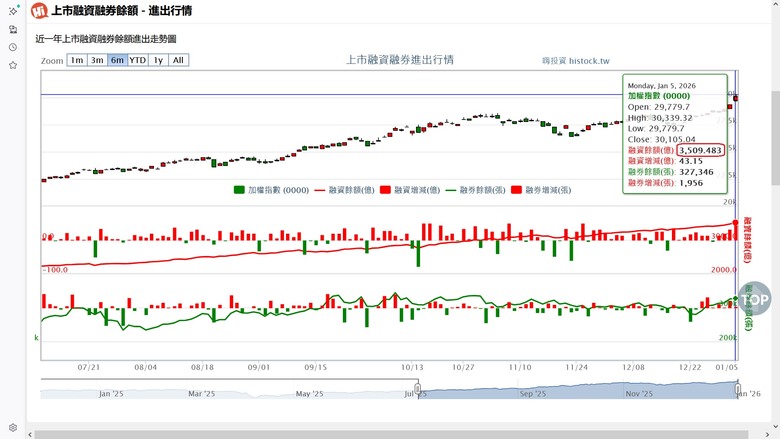Click the scroll down arrow
The image size is (780, 439).
click(776, 426)
